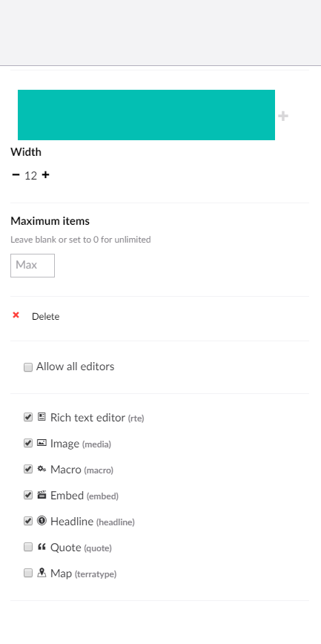The width and height of the screenshot is (321, 644).
Task: Click the grey plus icon beside the teal column
Action: pyautogui.click(x=283, y=116)
